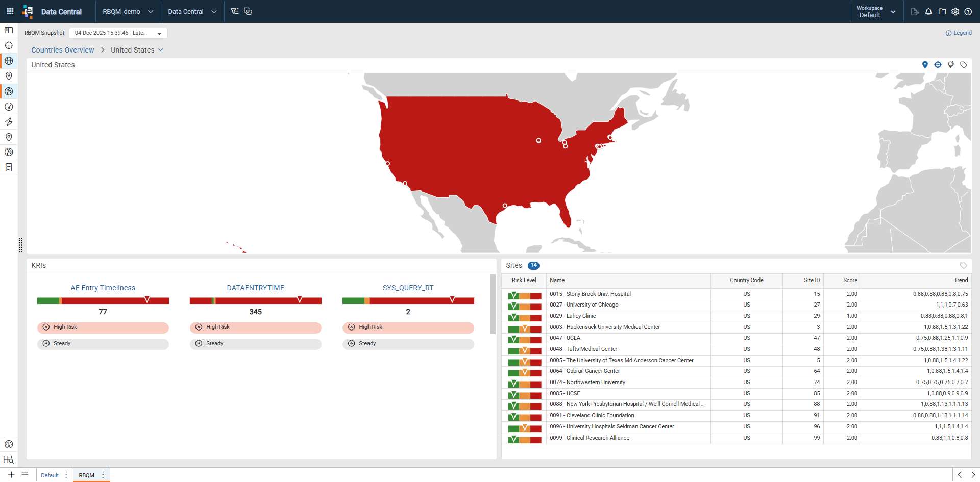The height and width of the screenshot is (482, 980).
Task: Add a new sheet with plus icon
Action: [11, 475]
